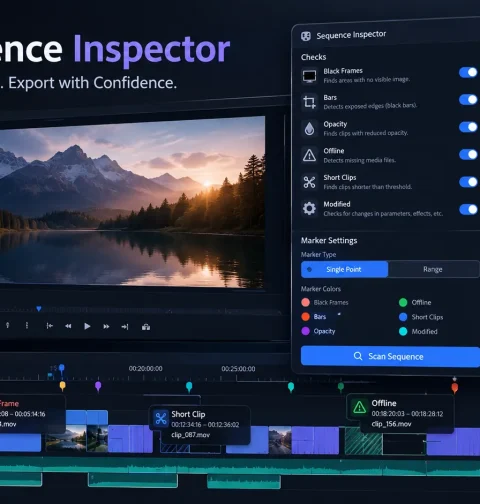Toggle the Modified check switch

pos(468,209)
